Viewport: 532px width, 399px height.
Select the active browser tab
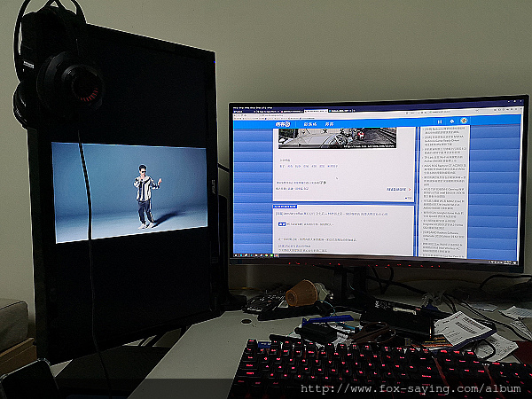point(315,111)
